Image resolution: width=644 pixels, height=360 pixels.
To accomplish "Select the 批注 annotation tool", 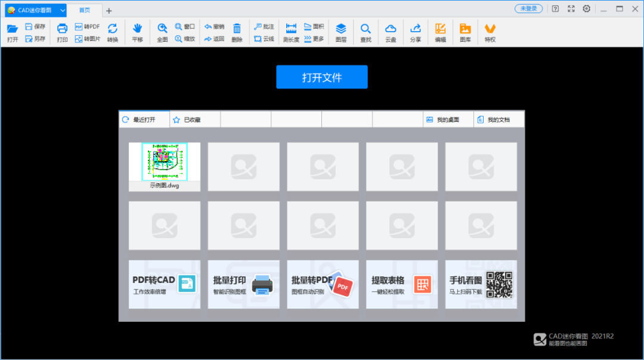I will click(x=264, y=27).
